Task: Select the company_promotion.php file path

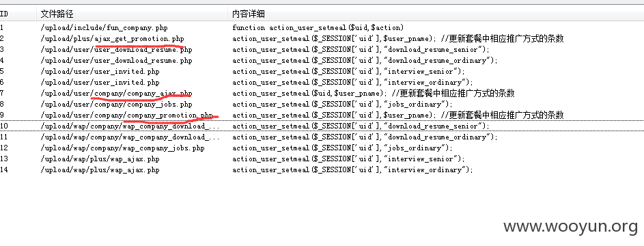Action: click(126, 115)
